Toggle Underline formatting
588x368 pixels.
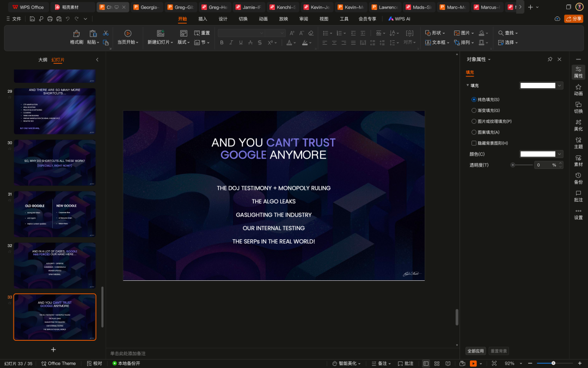pyautogui.click(x=241, y=43)
